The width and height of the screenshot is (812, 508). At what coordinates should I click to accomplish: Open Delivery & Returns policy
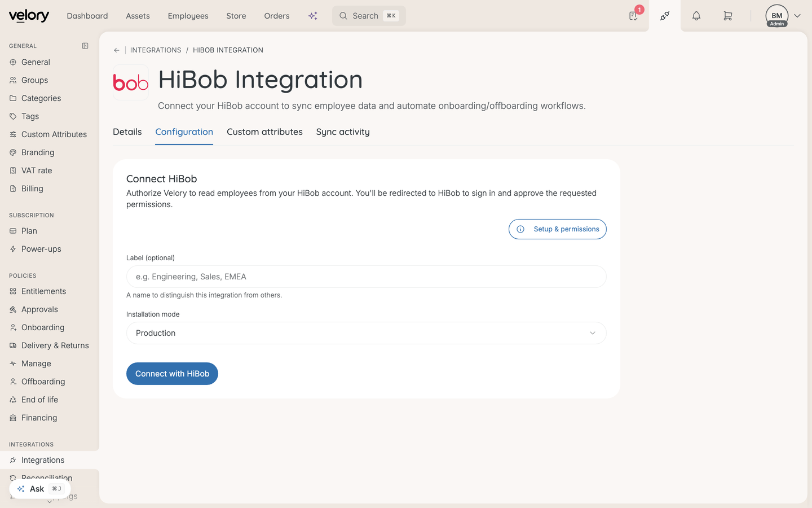coord(55,345)
